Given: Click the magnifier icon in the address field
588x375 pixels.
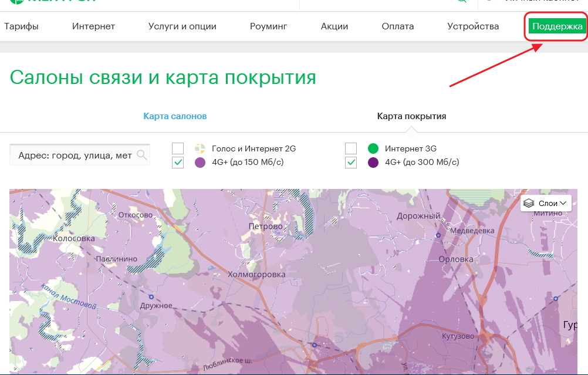Looking at the screenshot, I should (x=142, y=154).
